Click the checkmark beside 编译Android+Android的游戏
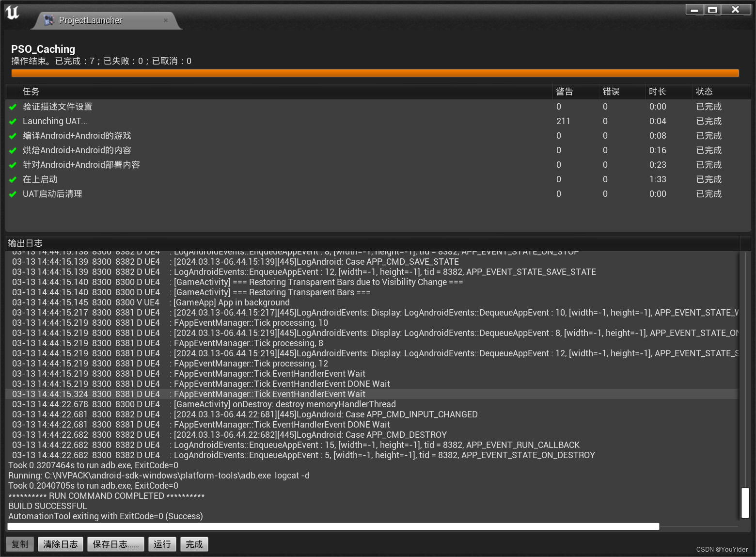The image size is (756, 557). (13, 136)
